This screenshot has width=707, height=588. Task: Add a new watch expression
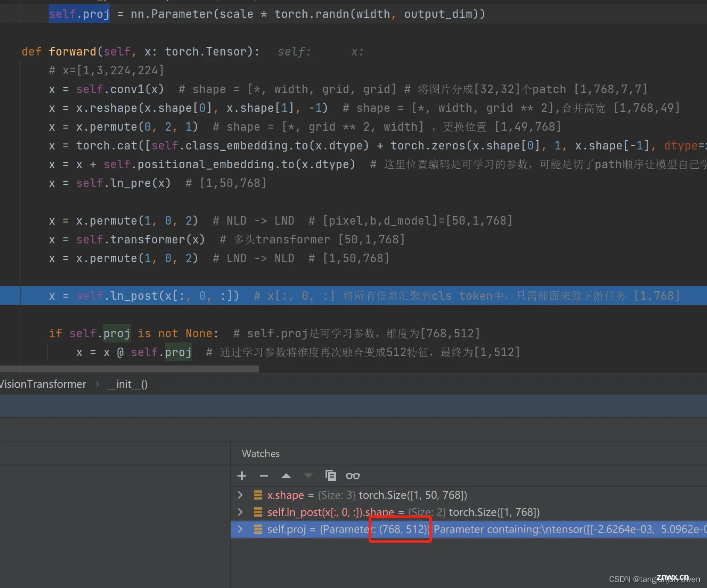pos(242,476)
